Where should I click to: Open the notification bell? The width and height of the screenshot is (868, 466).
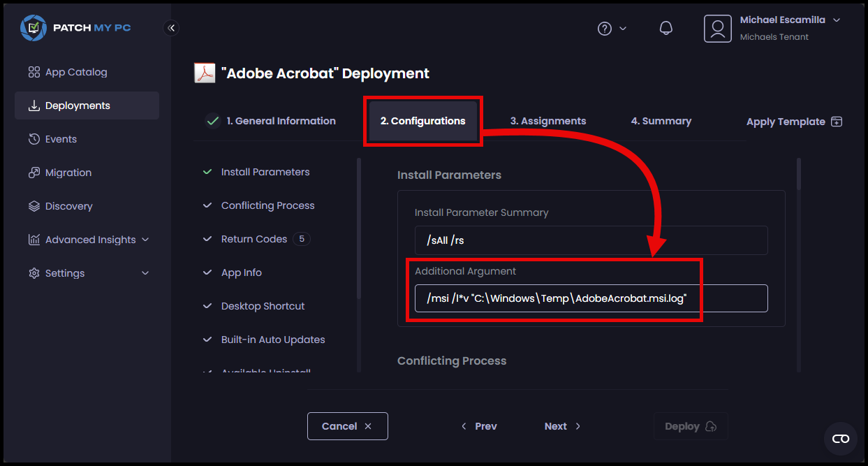pos(665,28)
